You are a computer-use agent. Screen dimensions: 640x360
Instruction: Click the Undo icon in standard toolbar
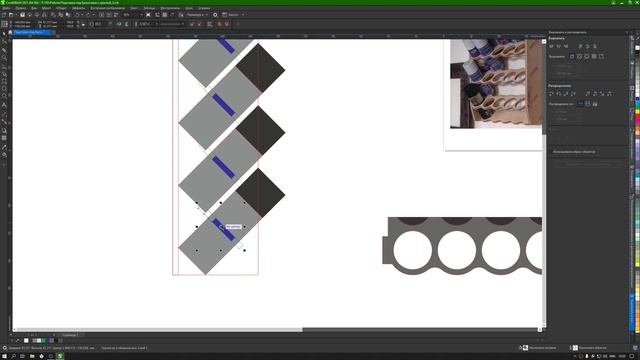77,15
